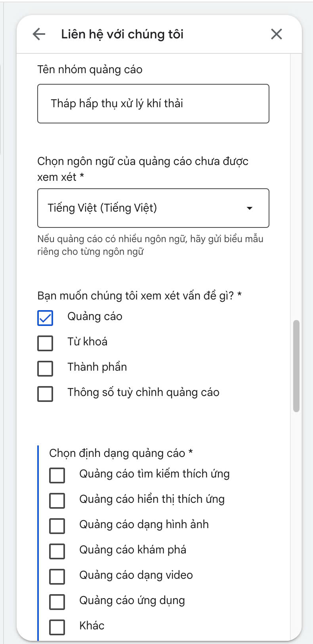The height and width of the screenshot is (644, 313).
Task: Click the Thành phần label text
Action: 97,367
